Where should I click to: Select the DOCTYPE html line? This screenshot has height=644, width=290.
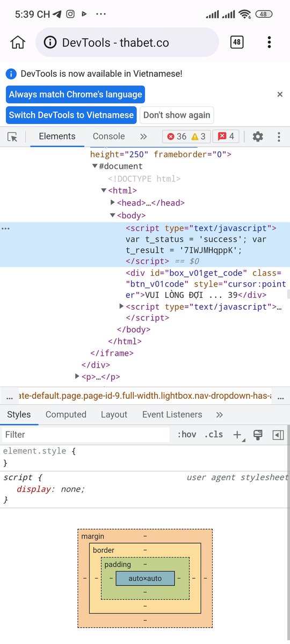pyautogui.click(x=144, y=179)
